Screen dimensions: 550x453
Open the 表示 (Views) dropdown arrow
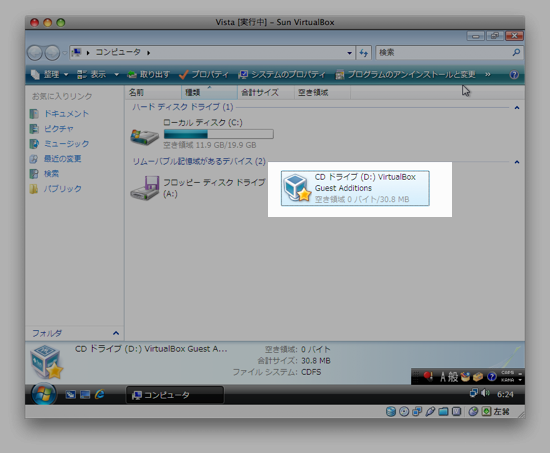click(116, 74)
